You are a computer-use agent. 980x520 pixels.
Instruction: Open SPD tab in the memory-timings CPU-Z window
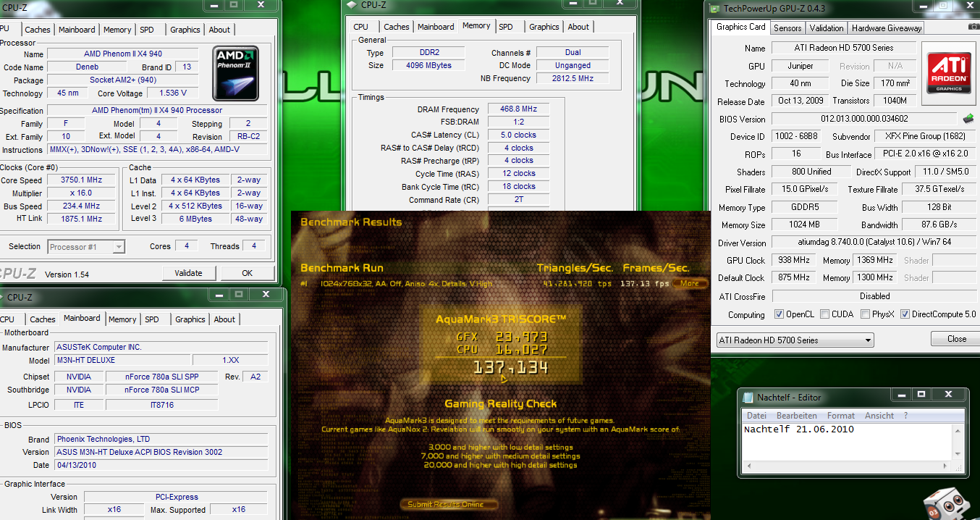click(506, 27)
